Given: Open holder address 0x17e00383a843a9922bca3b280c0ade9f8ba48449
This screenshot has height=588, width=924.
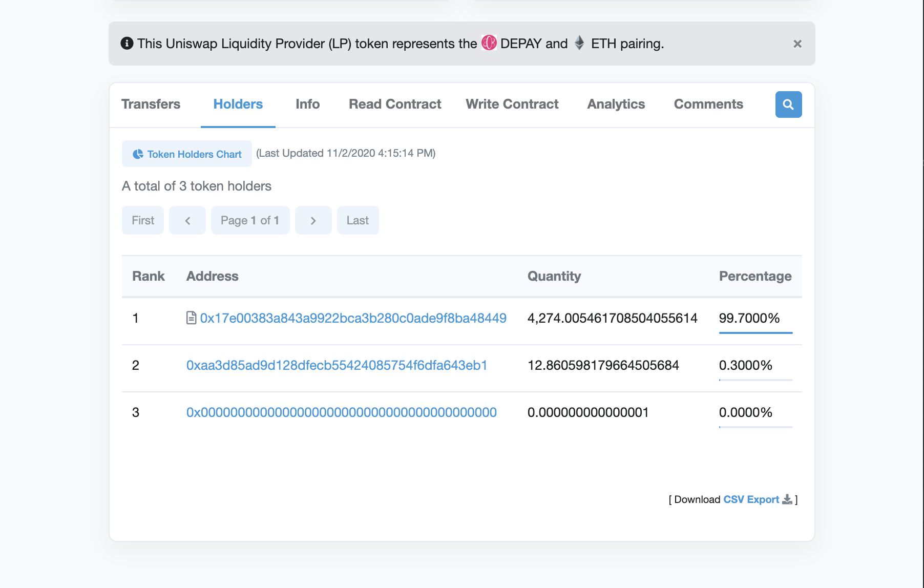Looking at the screenshot, I should (x=353, y=318).
